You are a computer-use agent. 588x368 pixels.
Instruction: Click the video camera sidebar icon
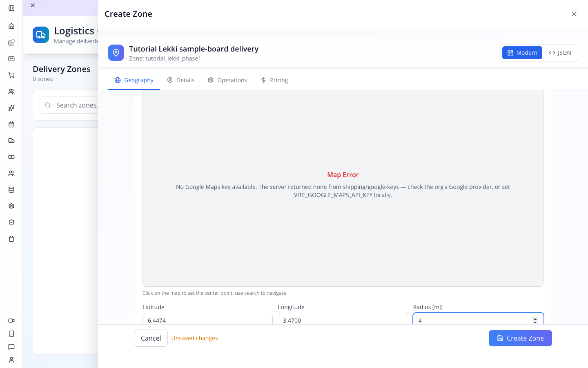click(x=11, y=321)
